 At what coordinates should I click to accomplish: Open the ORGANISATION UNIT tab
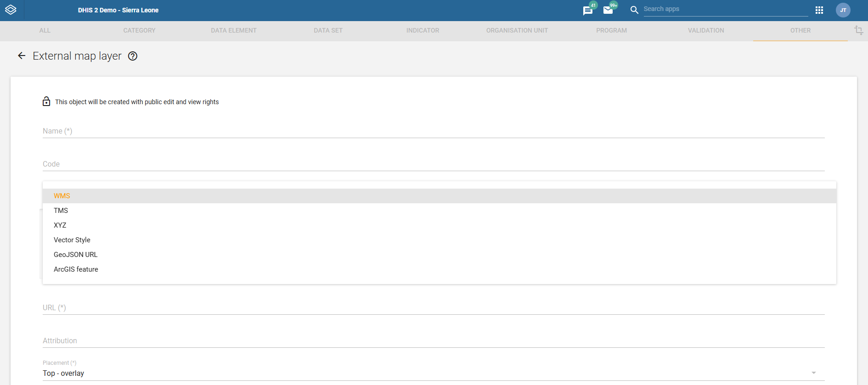tap(517, 31)
